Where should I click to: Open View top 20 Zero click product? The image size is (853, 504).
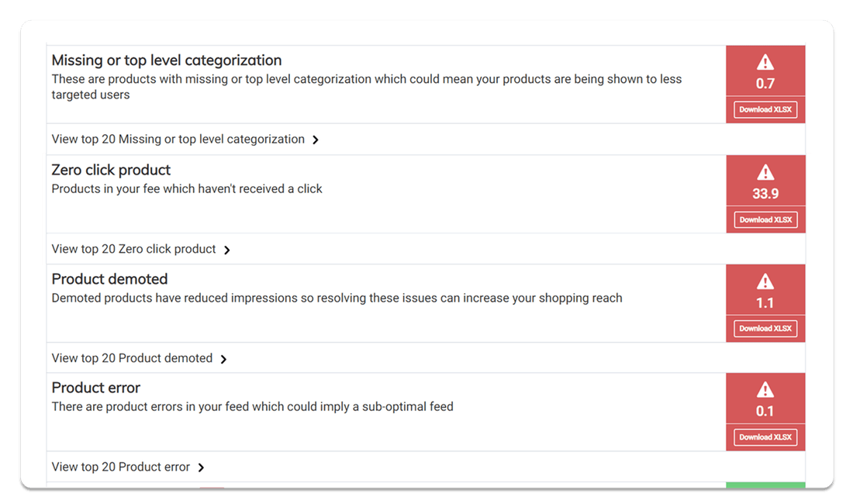134,249
